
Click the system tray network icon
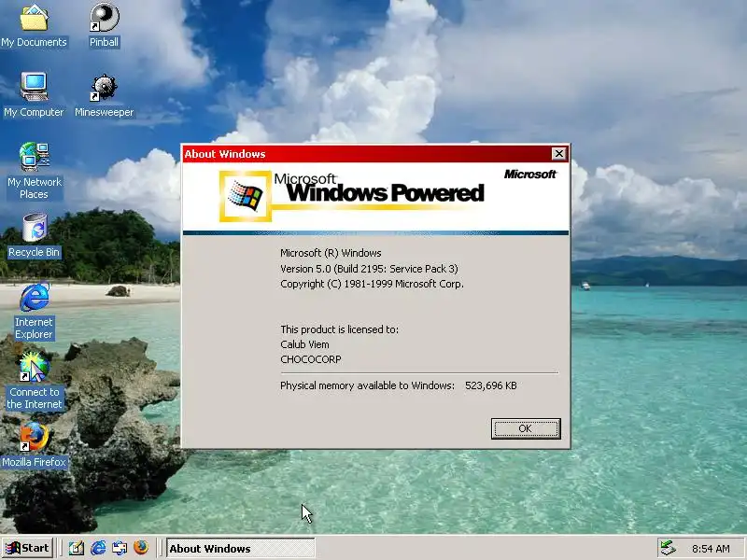coord(669,548)
